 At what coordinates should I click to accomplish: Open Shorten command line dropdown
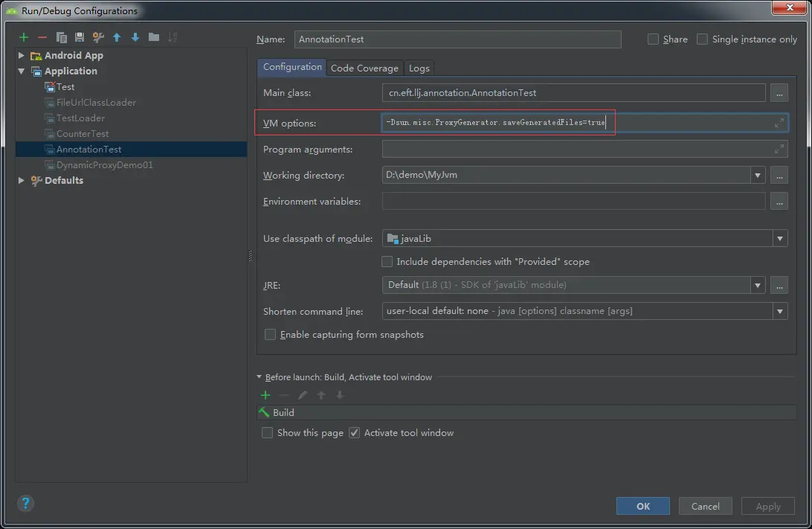pos(779,312)
